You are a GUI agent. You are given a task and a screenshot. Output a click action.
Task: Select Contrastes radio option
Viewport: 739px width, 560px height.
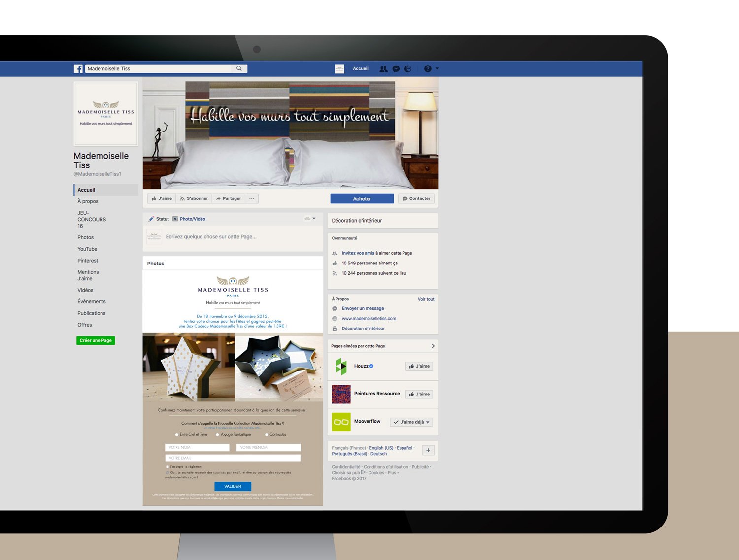click(x=267, y=435)
